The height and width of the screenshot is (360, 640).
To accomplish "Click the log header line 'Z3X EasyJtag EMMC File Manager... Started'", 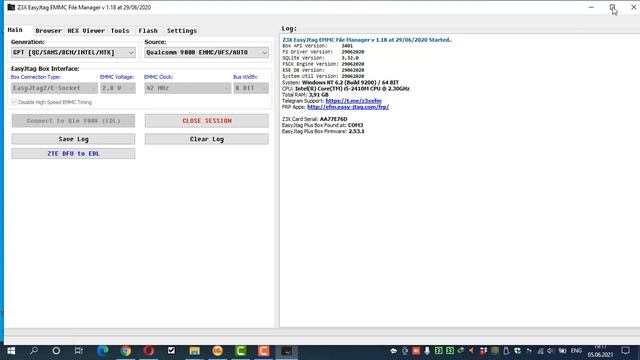I will [x=367, y=40].
